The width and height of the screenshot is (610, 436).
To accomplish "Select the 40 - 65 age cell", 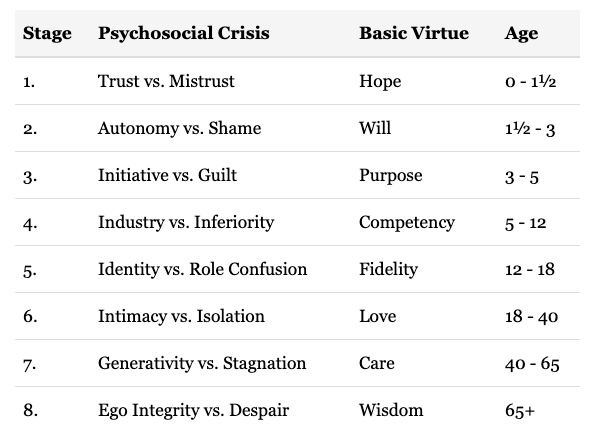I will coord(532,363).
